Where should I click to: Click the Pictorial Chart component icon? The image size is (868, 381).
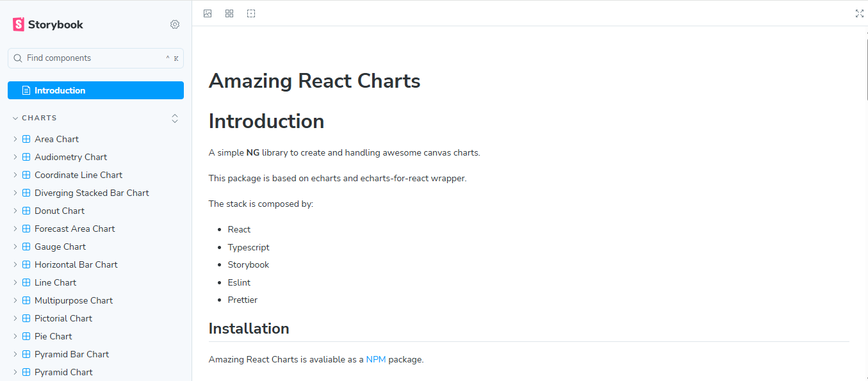[x=26, y=318]
